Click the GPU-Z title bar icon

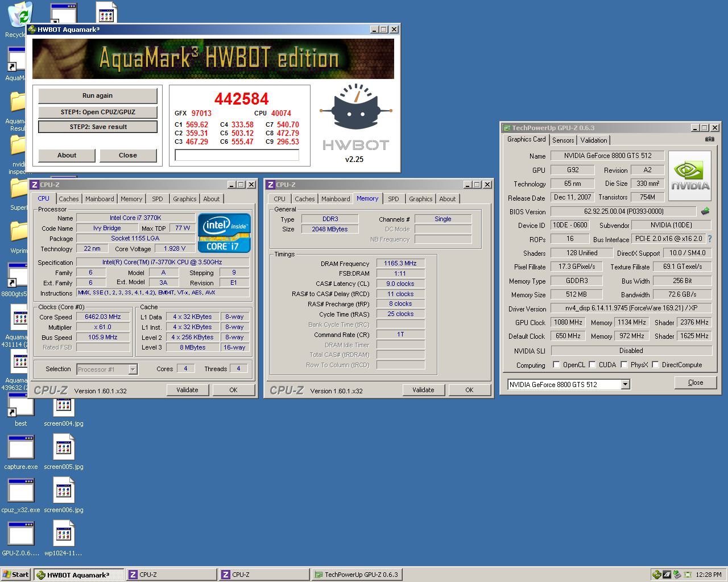[506, 128]
